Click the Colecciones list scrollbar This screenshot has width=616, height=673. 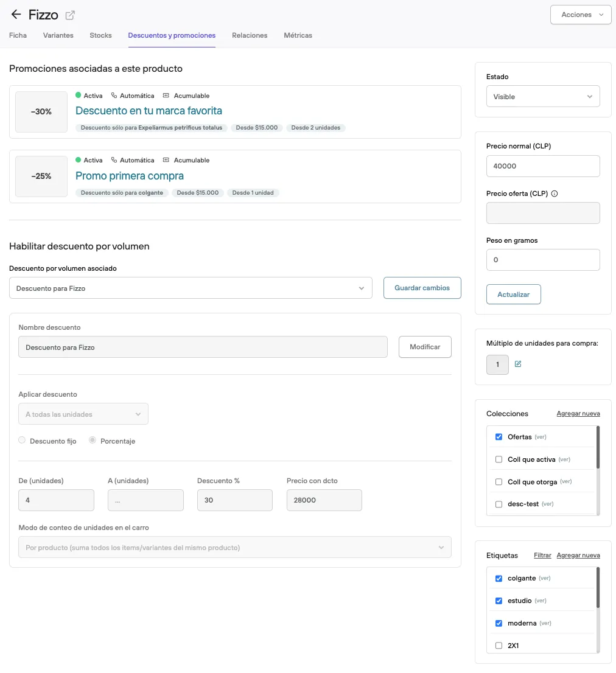598,447
